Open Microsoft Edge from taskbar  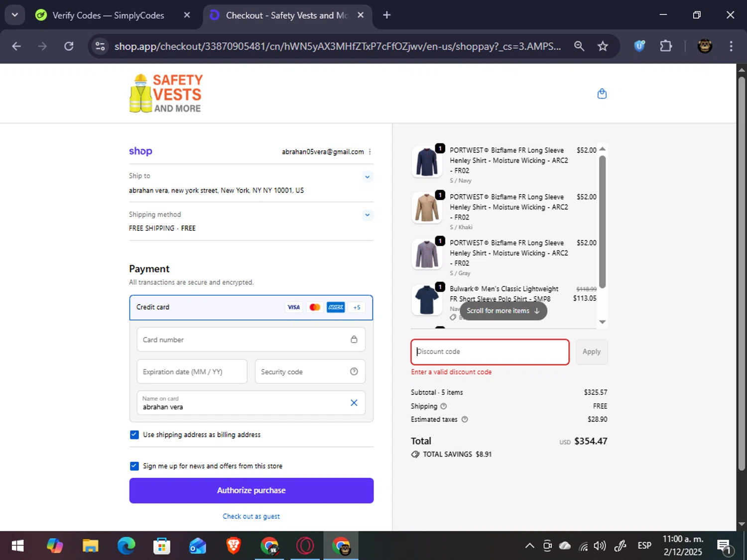[x=126, y=546]
